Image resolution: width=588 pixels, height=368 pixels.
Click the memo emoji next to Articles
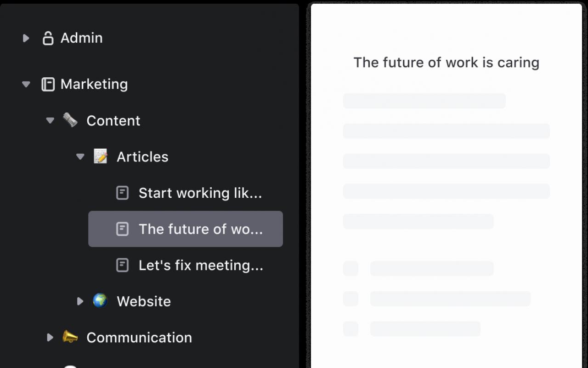click(x=101, y=156)
